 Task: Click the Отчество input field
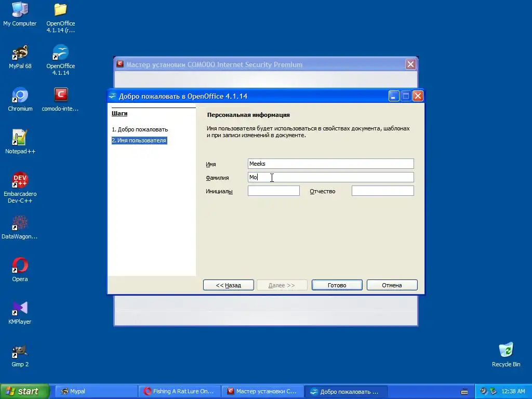[383, 191]
